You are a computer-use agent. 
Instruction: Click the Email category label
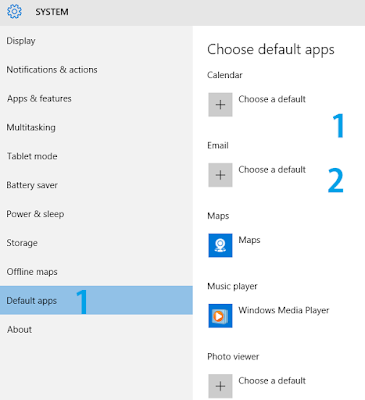[218, 145]
